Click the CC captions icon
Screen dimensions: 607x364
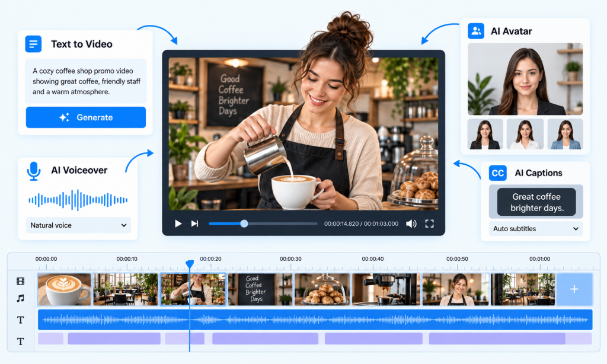point(497,173)
